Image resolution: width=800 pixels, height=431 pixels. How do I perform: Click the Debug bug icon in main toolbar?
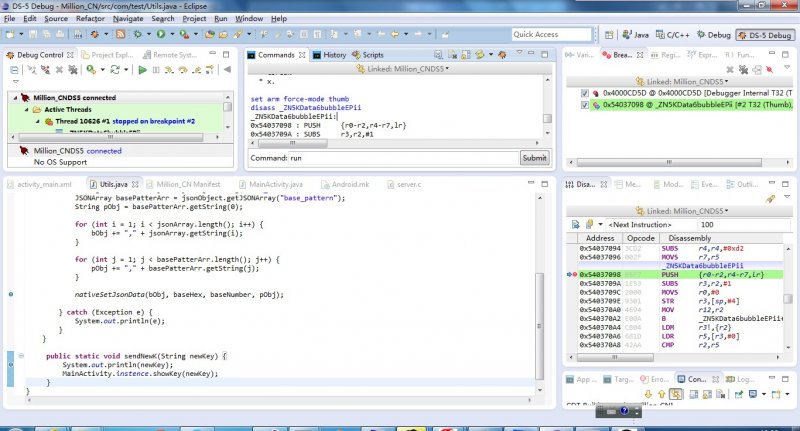(x=140, y=34)
